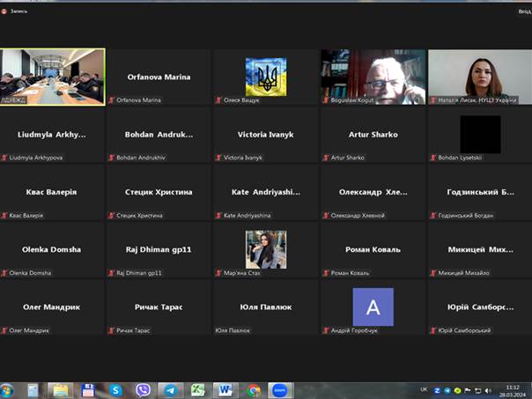
Task: Open Viber from the taskbar
Action: pos(144,389)
